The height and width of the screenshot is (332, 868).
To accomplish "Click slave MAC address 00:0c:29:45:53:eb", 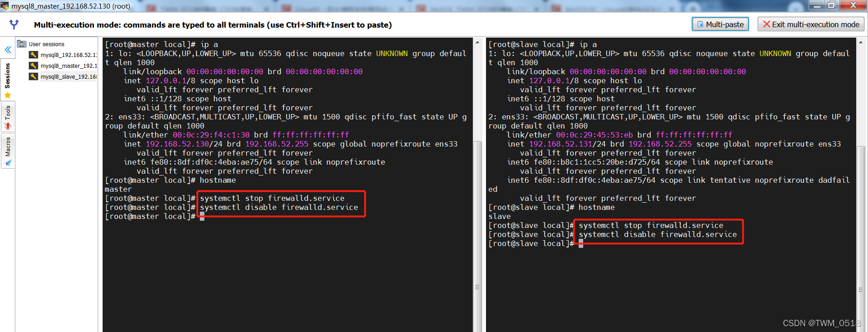I will click(x=594, y=135).
